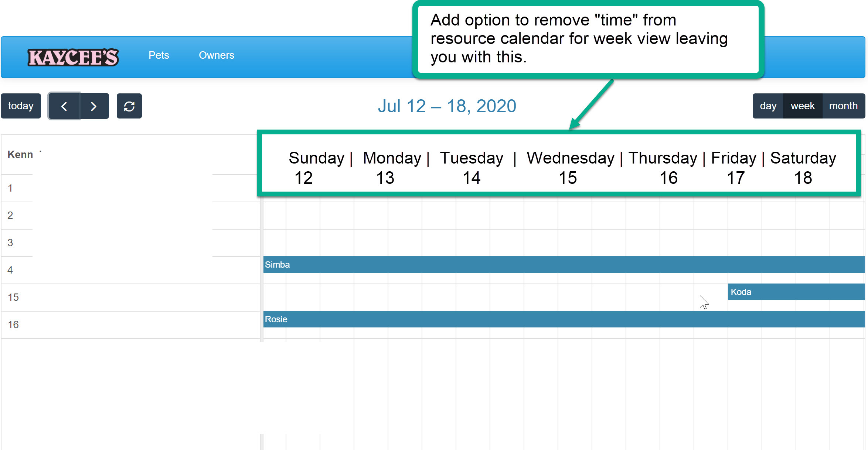Advance to next week with right chevron

[94, 106]
